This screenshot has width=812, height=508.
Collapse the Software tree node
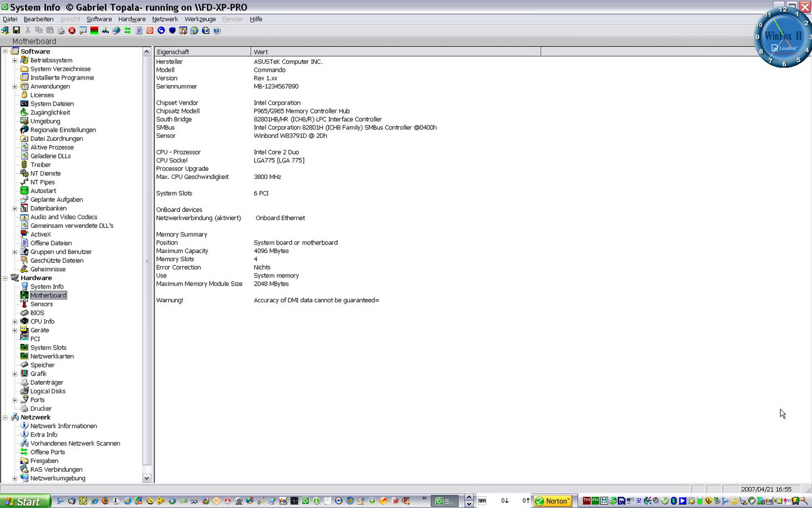(5, 51)
